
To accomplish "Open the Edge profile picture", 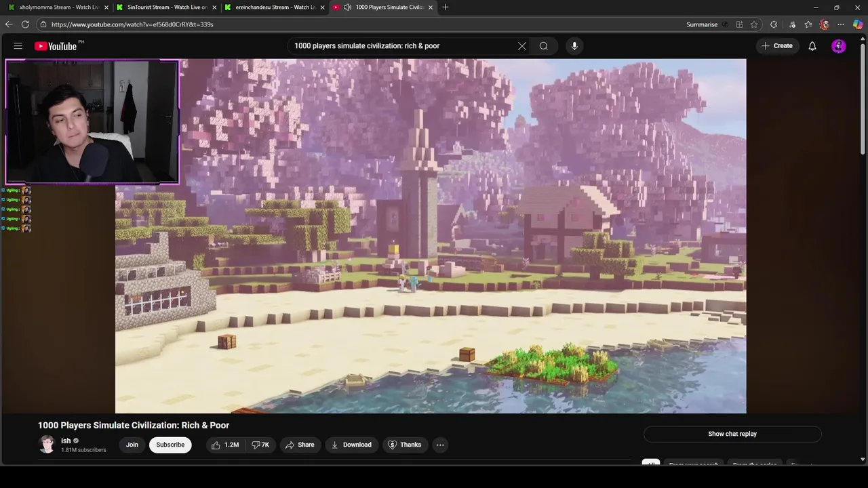I will (825, 24).
